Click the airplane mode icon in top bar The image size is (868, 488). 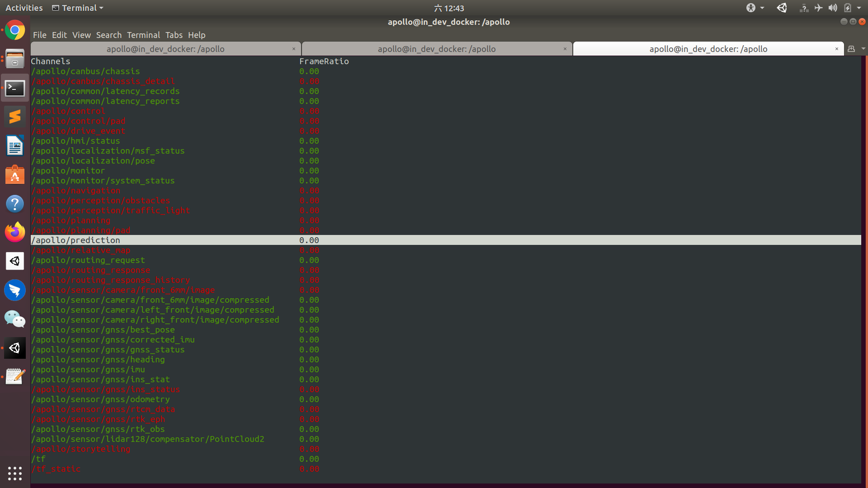point(818,8)
